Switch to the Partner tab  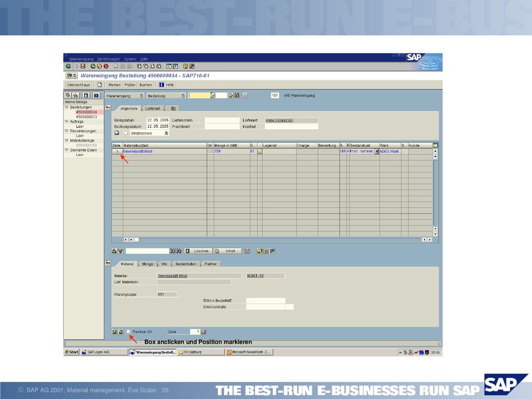click(x=211, y=264)
